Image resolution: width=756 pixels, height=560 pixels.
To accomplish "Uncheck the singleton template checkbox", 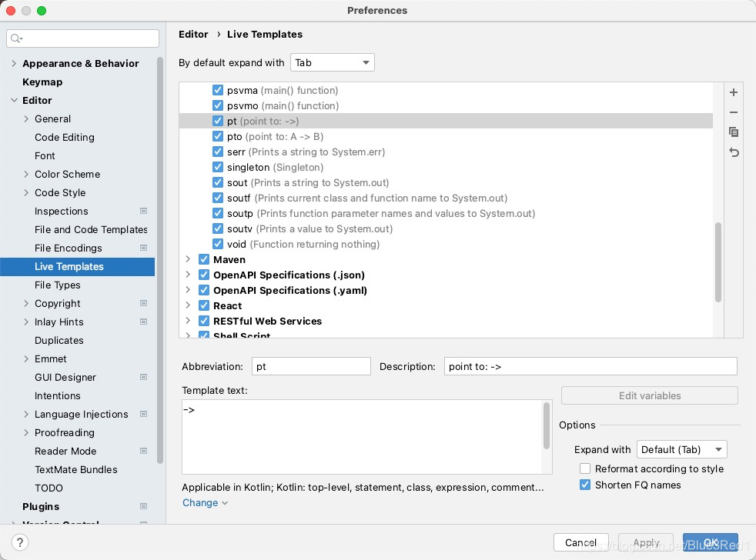I will 218,167.
